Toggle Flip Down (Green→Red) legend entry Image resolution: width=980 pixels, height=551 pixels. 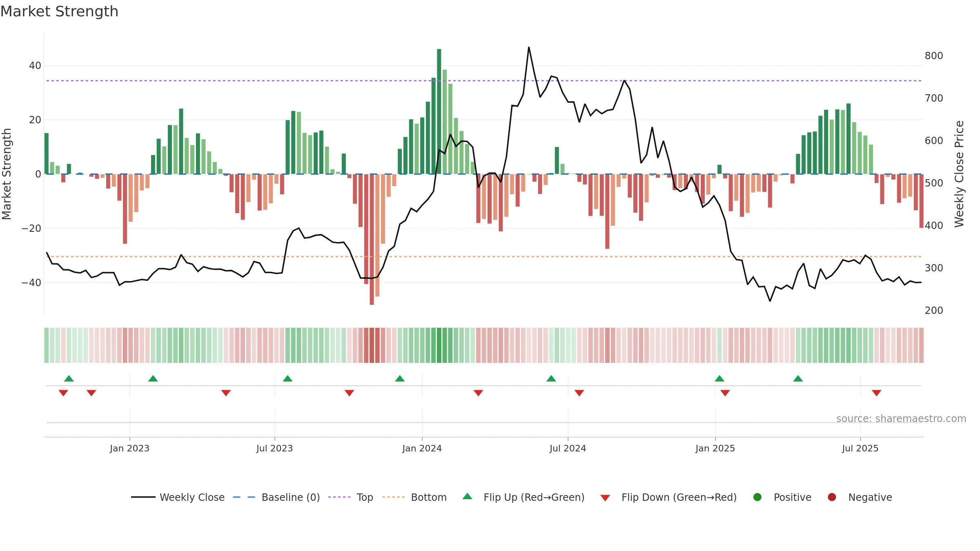pyautogui.click(x=668, y=497)
